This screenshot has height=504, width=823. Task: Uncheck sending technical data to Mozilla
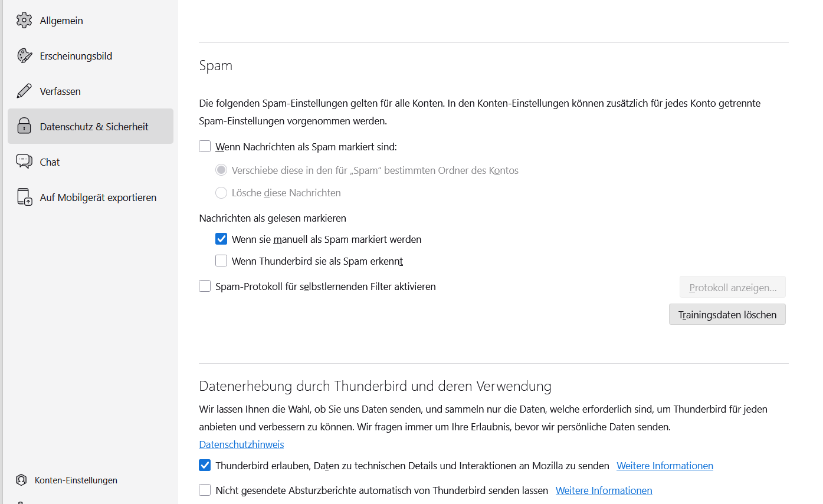pyautogui.click(x=205, y=466)
